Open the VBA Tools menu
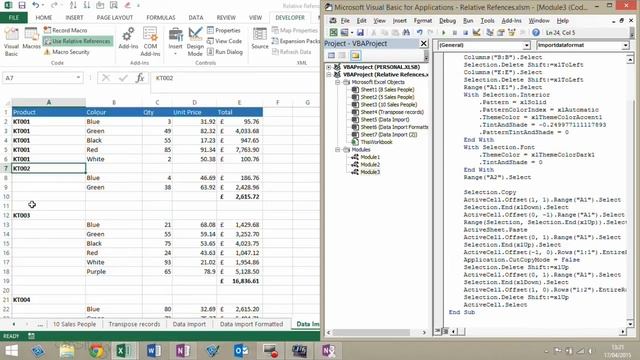Screen dimensions: 640x360 [x=487, y=20]
